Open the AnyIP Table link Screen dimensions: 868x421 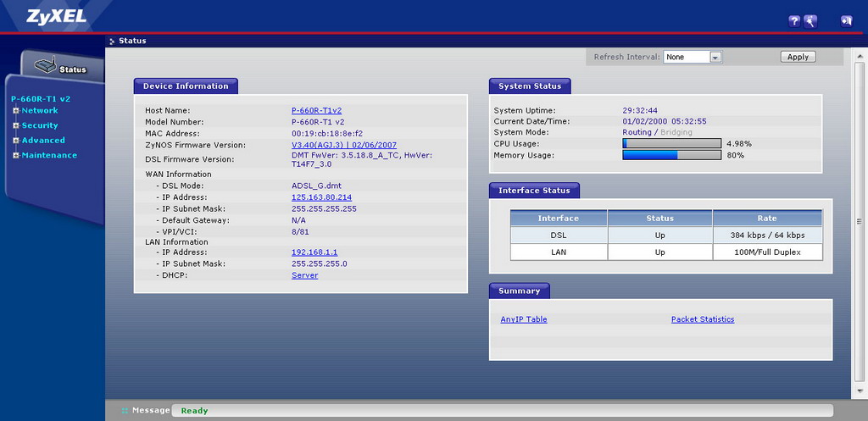click(524, 319)
